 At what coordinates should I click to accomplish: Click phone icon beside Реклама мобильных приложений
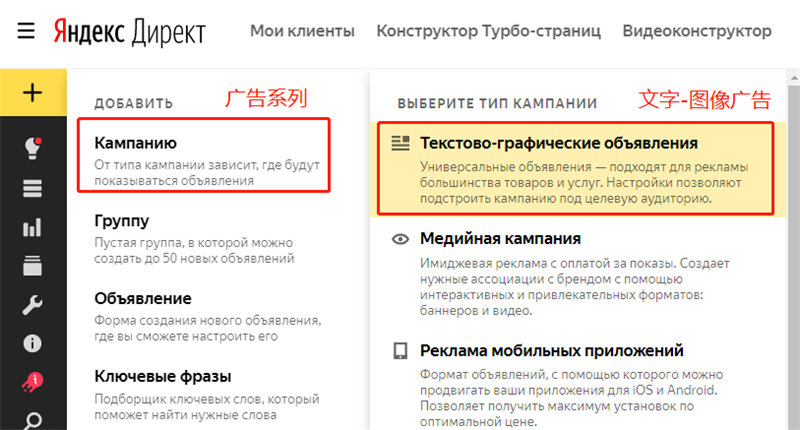click(401, 351)
